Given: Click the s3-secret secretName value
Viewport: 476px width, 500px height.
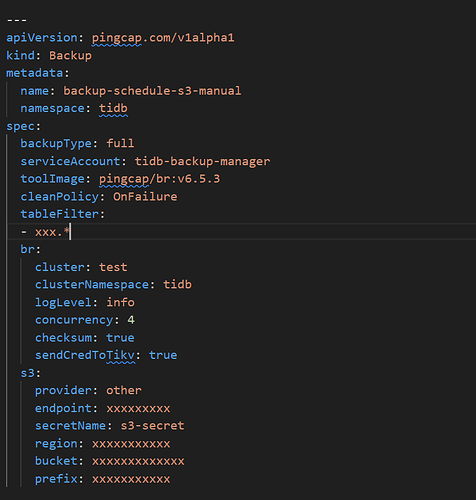Looking at the screenshot, I should tap(152, 426).
